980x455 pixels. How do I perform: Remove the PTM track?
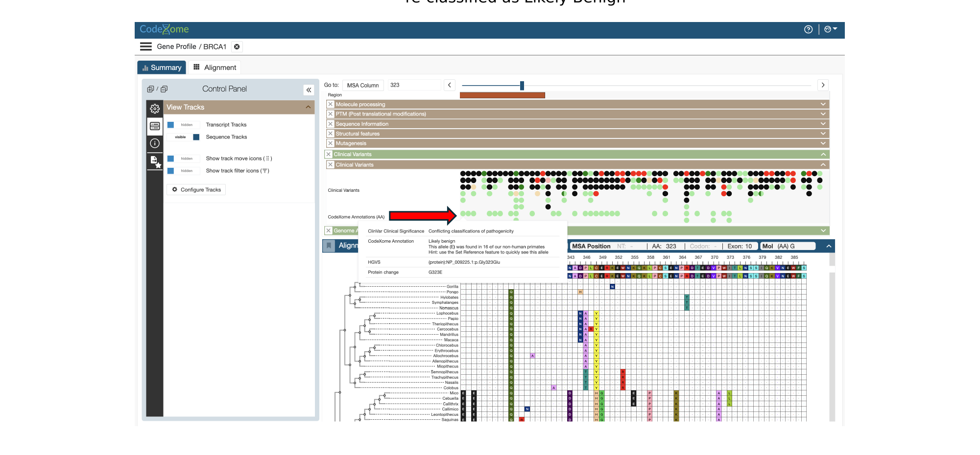coord(331,114)
